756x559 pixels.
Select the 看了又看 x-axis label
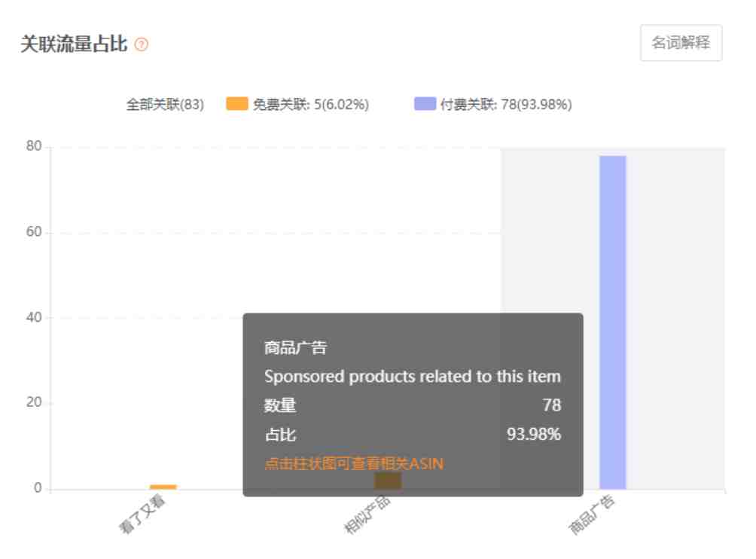[142, 514]
